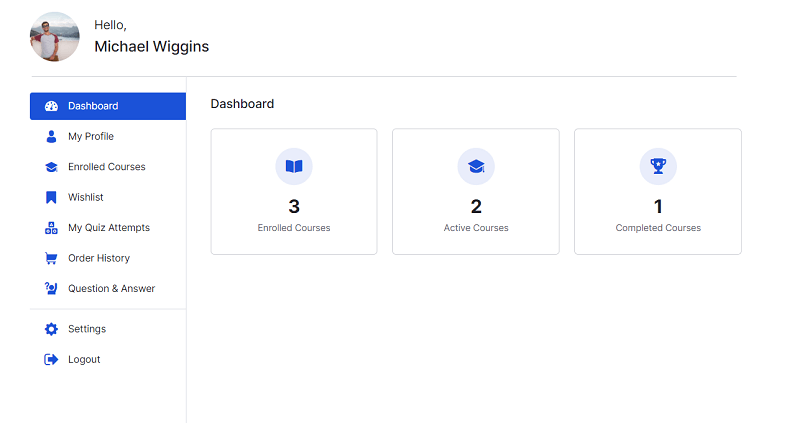800x423 pixels.
Task: Open Enrolled Courses from the sidebar
Action: pos(108,167)
